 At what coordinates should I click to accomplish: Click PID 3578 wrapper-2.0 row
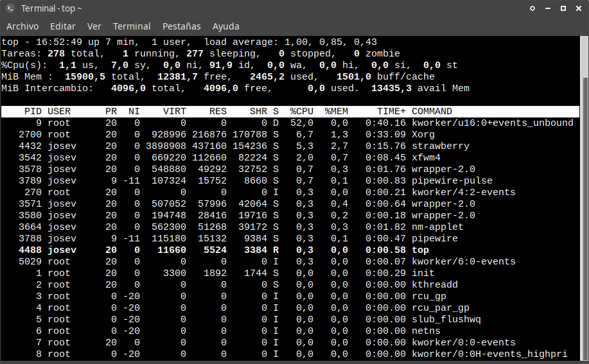click(290, 169)
